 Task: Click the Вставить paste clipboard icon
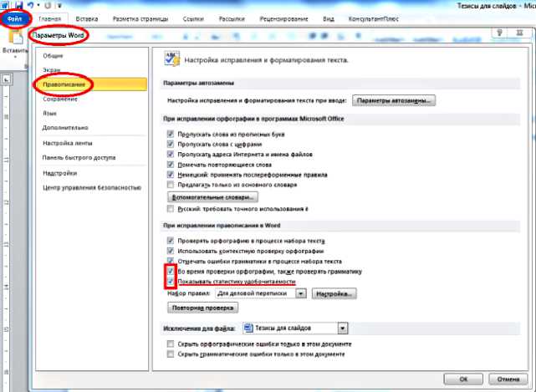click(15, 38)
